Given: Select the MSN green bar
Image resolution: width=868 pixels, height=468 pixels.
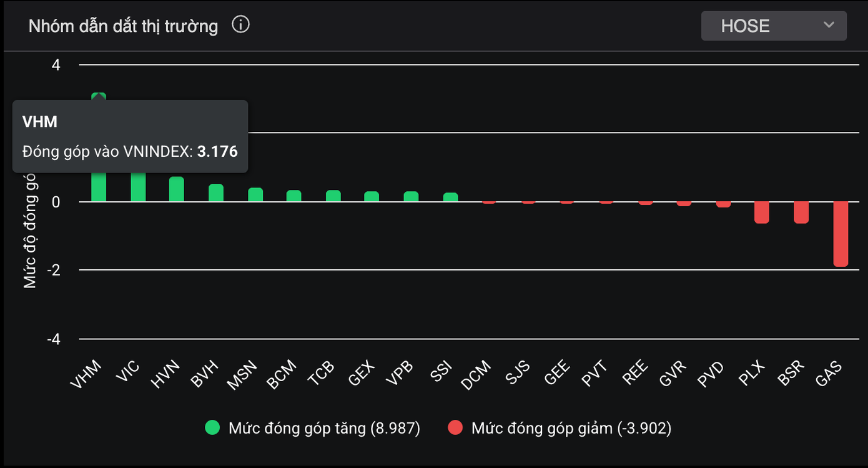Looking at the screenshot, I should [x=255, y=195].
